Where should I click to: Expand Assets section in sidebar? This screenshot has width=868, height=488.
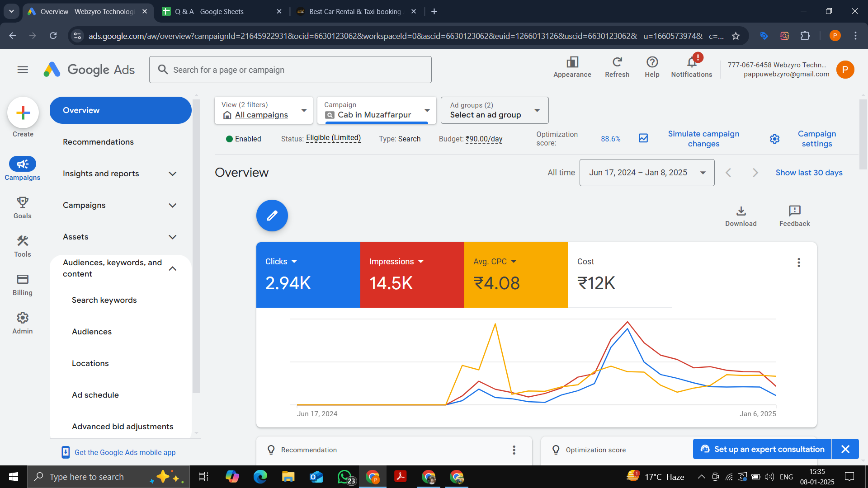coord(120,237)
